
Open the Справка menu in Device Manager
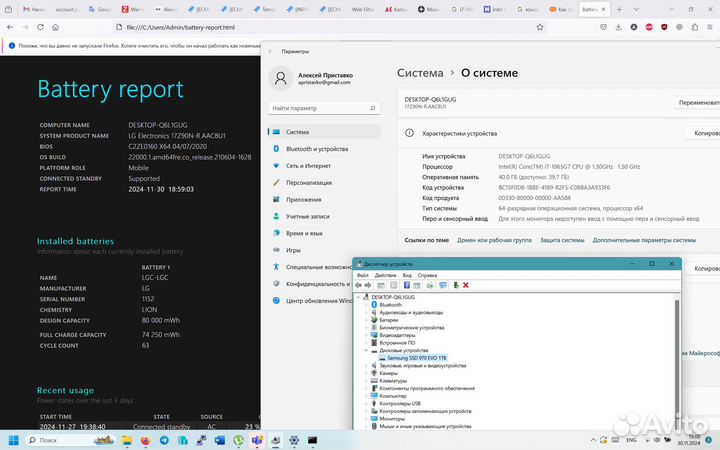coord(427,275)
